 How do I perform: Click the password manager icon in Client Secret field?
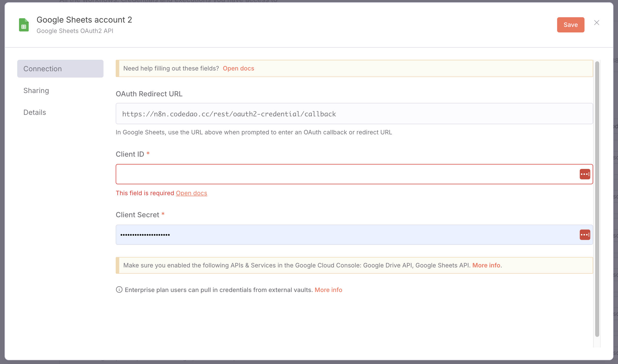tap(585, 235)
